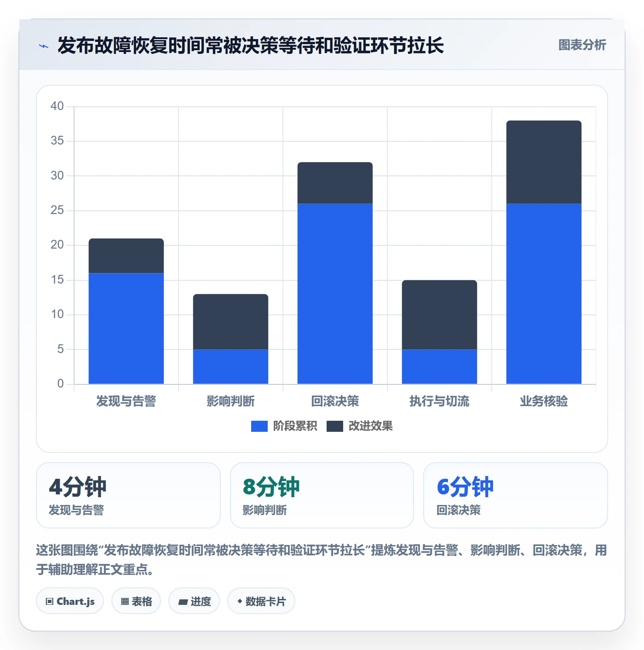
Task: Open the 4分钟 发现与告警 data card
Action: point(128,495)
